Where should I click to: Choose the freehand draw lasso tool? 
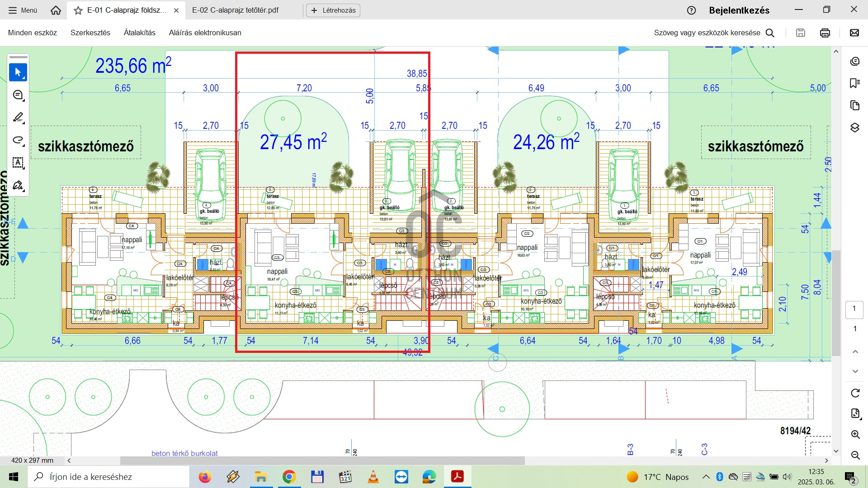tap(18, 140)
